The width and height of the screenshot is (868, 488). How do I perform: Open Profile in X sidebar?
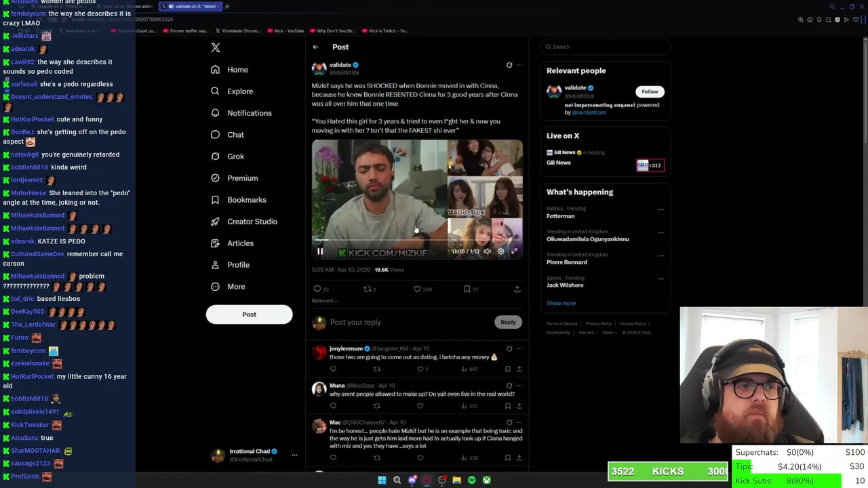tap(229, 265)
